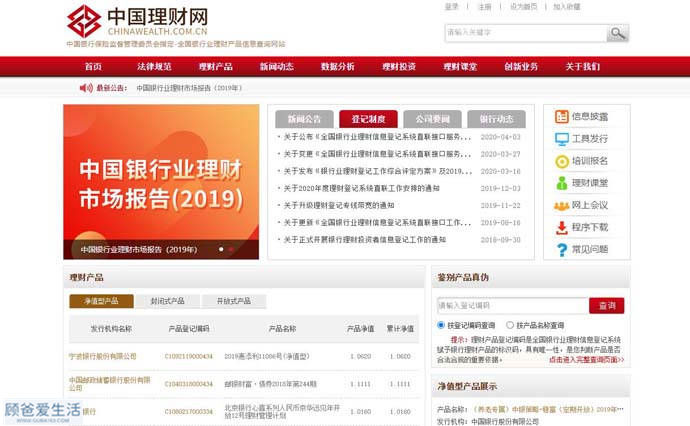Screen dimensions: 690x426
Task: Focus the 请输入登记编码 input field
Action: pos(513,305)
